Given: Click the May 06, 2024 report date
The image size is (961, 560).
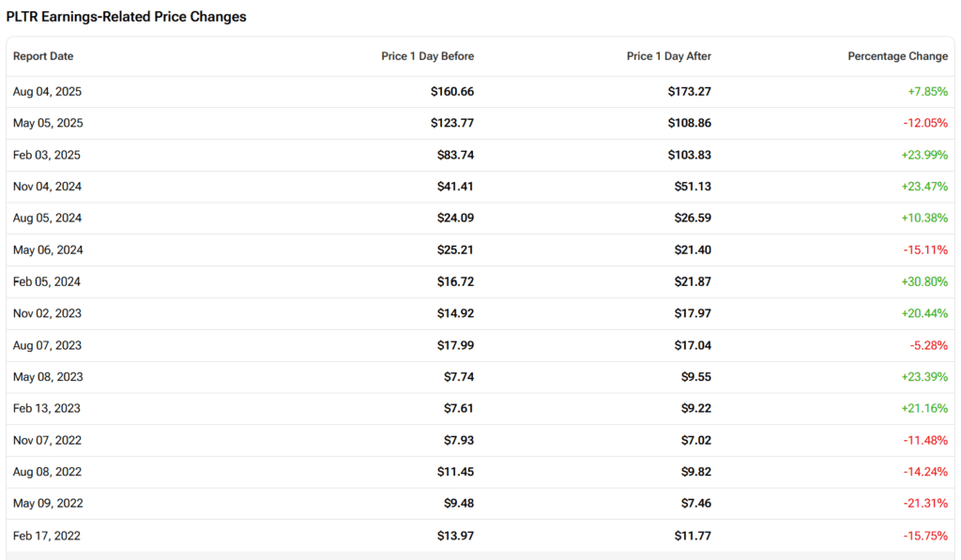Looking at the screenshot, I should pos(48,250).
